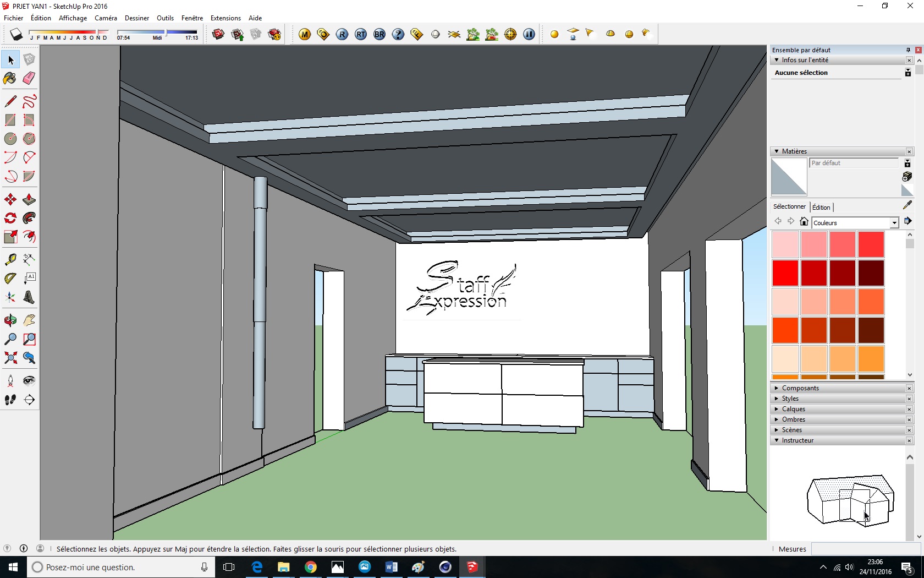Toggle the tray auto-hide pin
This screenshot has height=578, width=924.
click(x=908, y=50)
